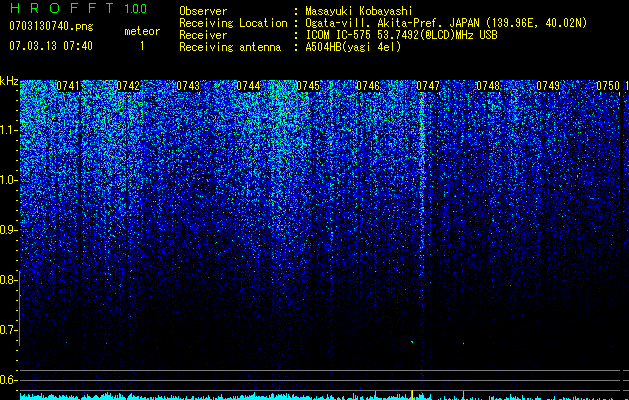Click the 1.0 kHz axis label
Viewport: 629px width, 400px height.
[8, 180]
